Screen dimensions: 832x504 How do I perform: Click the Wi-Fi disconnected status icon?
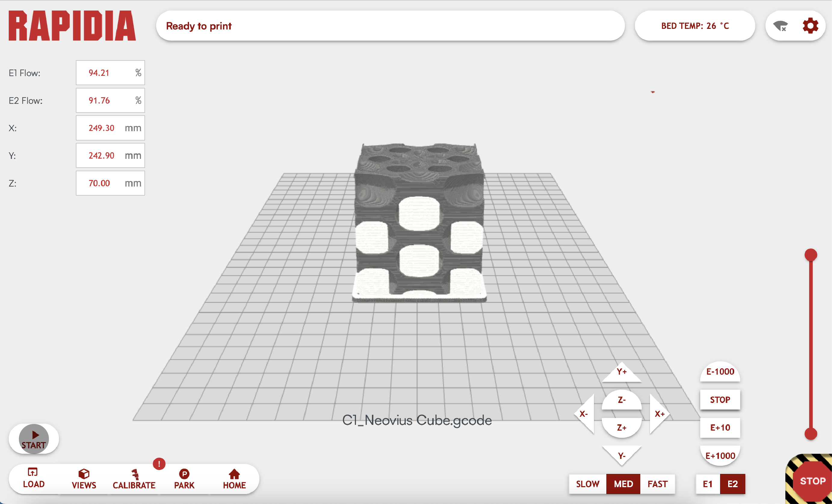780,26
